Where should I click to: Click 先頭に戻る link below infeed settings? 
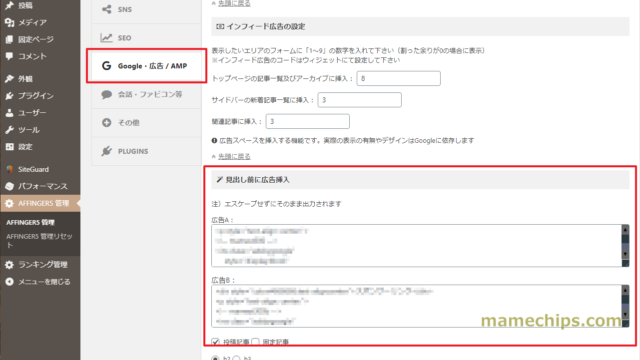pyautogui.click(x=234, y=156)
